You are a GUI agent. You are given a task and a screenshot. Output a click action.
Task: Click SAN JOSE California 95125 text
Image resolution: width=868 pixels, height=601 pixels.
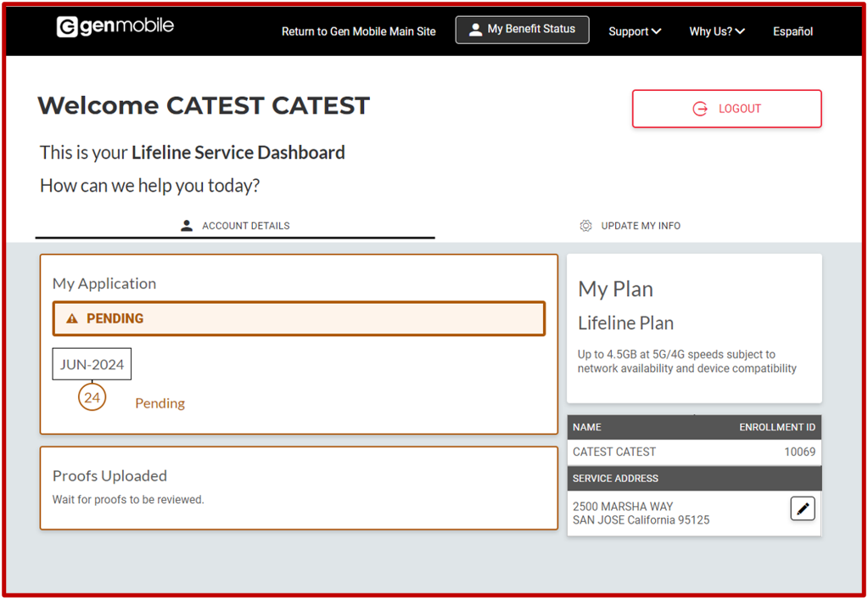pos(641,520)
